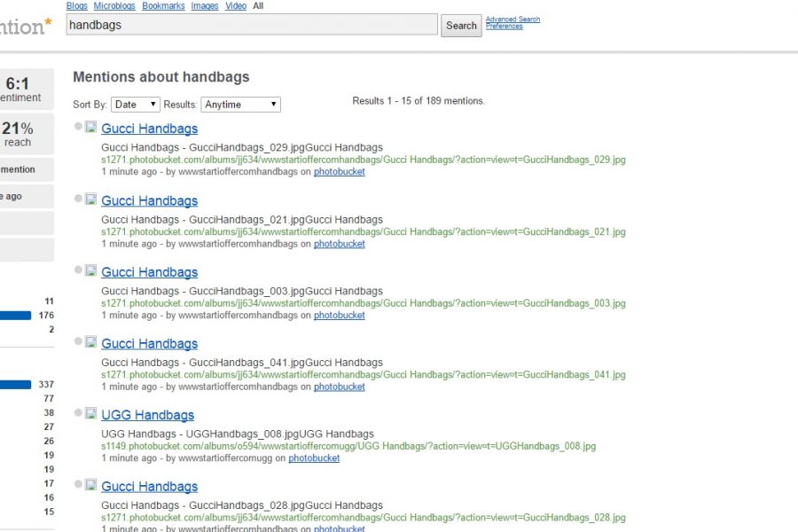Click the image icon beside GucciHandbags_021 result

pos(90,199)
